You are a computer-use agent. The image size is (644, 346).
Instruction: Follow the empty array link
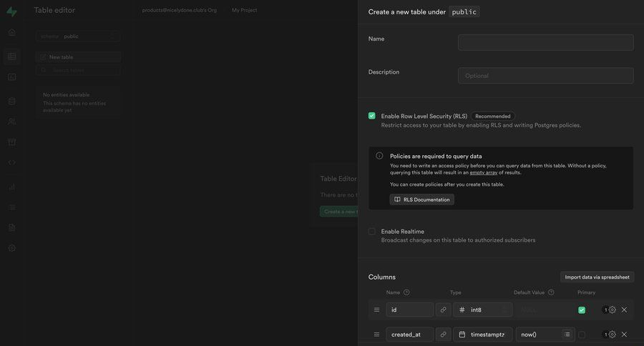pyautogui.click(x=484, y=172)
